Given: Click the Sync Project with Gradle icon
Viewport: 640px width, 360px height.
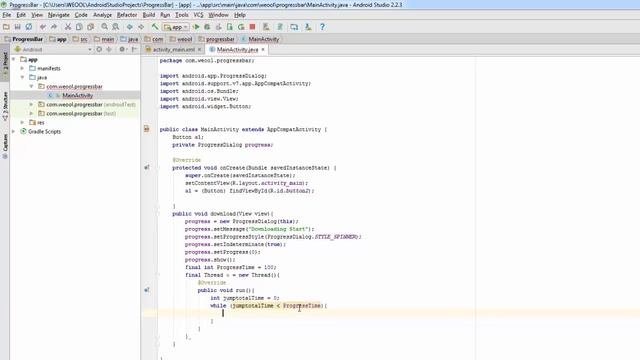Looking at the screenshot, I should [280, 27].
